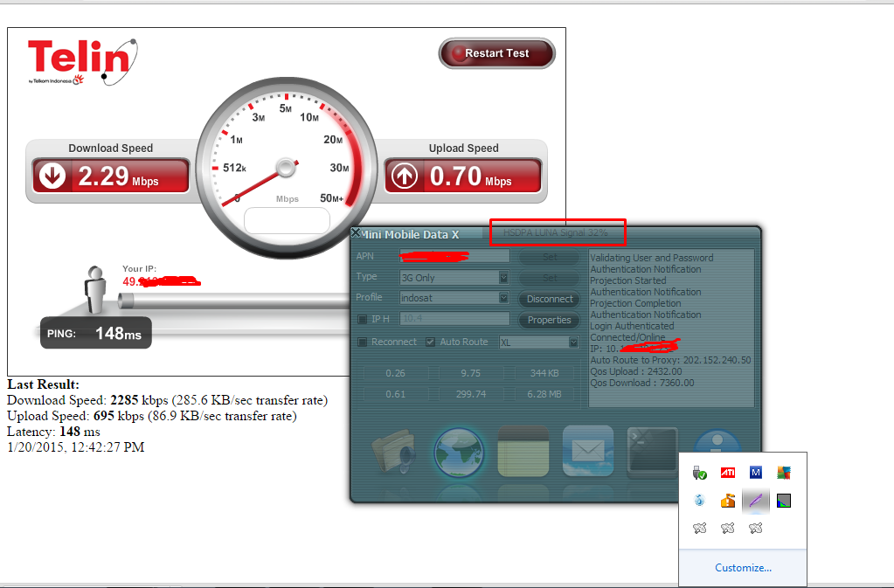Click the ATI tray icon
This screenshot has width=894, height=588.
pyautogui.click(x=727, y=473)
